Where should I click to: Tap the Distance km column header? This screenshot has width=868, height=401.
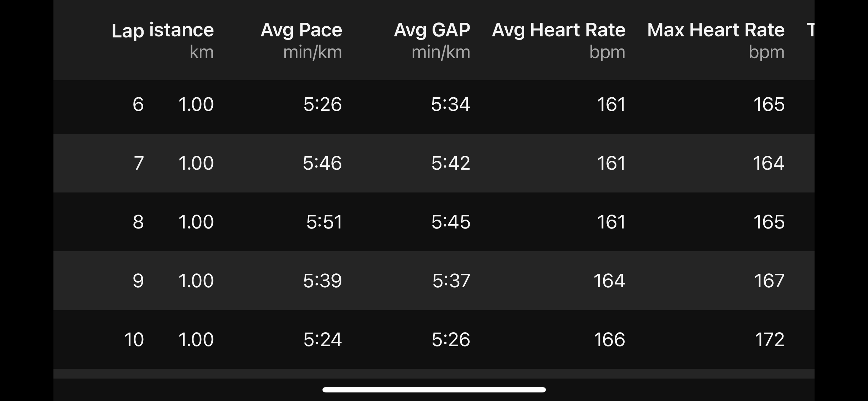point(182,40)
